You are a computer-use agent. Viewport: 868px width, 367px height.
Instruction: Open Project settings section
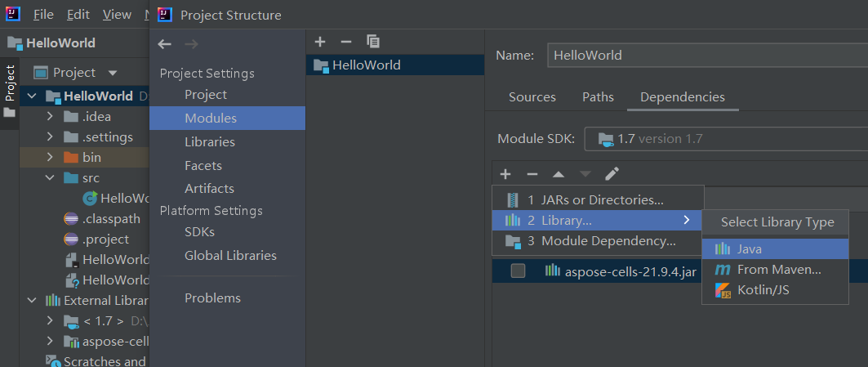tap(206, 95)
